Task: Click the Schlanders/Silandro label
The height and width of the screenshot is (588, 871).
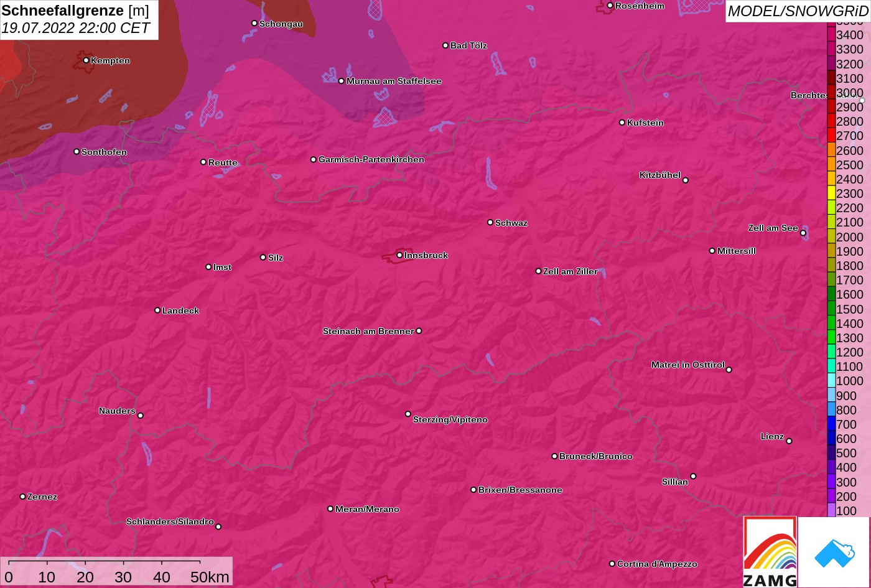Action: (x=170, y=521)
